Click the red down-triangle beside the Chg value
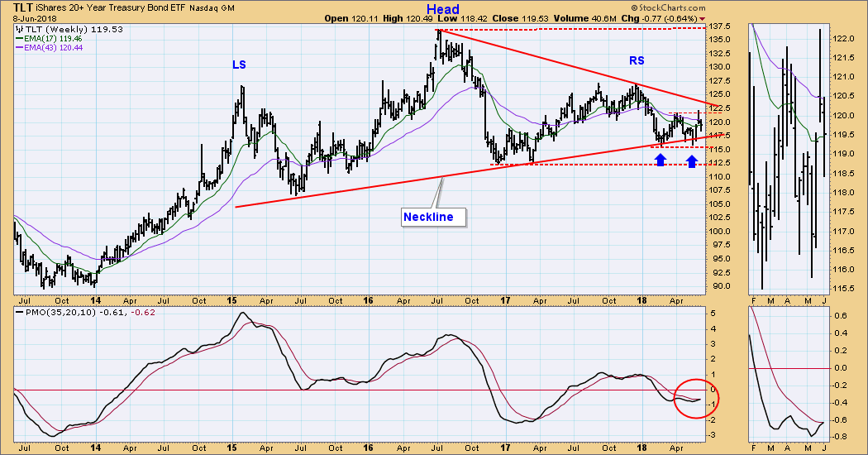 pos(703,19)
